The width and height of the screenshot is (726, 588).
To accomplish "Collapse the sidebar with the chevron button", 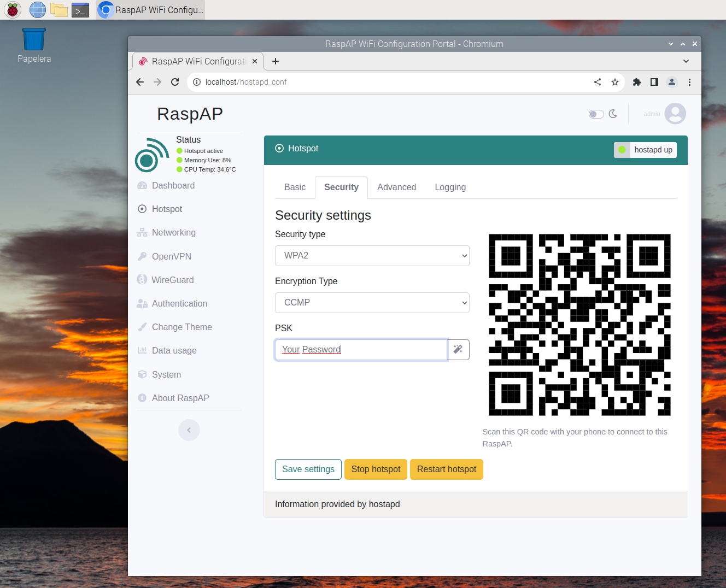I will point(189,430).
